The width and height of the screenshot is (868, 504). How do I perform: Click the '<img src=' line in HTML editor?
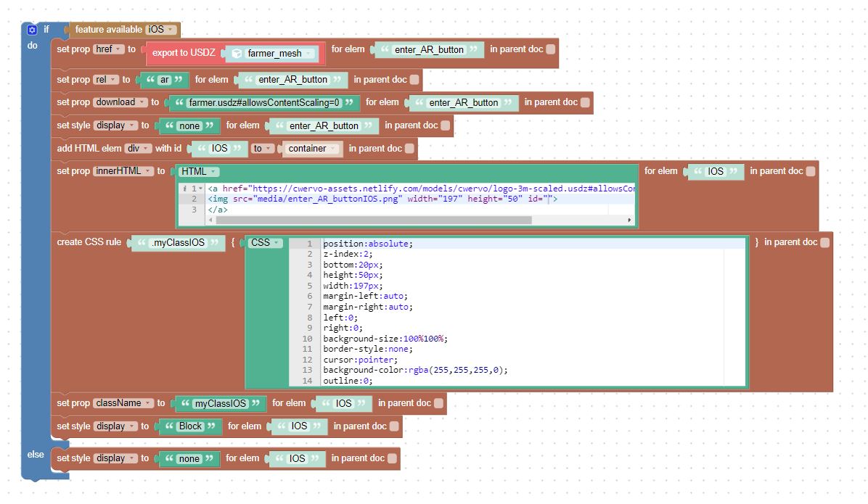coord(382,199)
